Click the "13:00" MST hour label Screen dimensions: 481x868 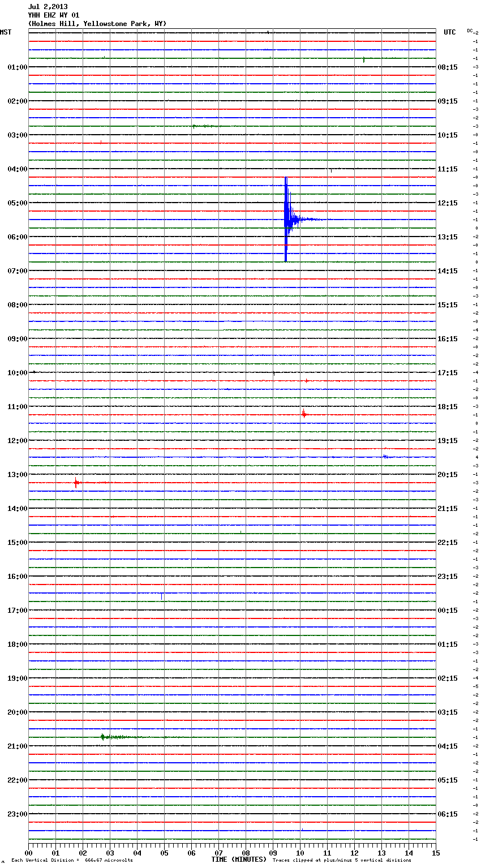pos(18,475)
